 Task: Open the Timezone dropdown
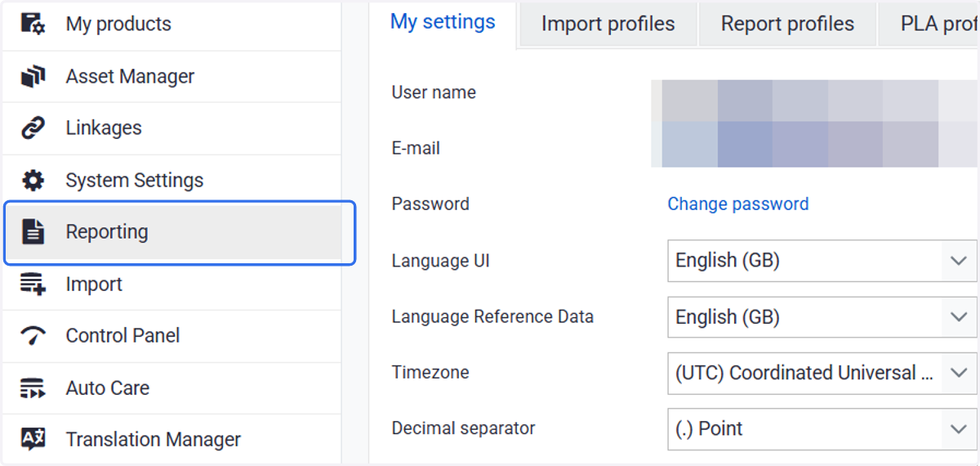click(822, 373)
